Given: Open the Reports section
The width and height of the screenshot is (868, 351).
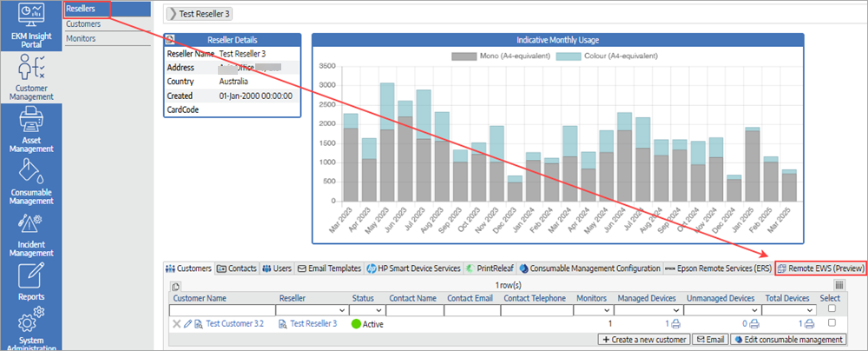Looking at the screenshot, I should click(x=31, y=282).
